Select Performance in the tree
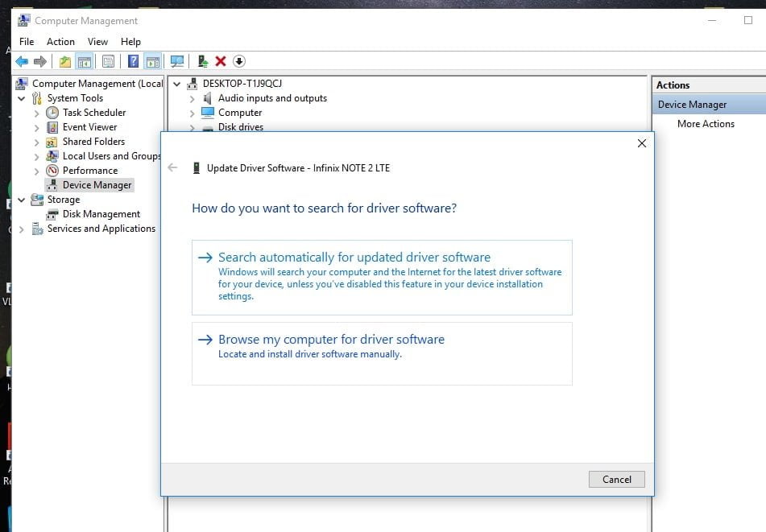Image resolution: width=766 pixels, height=532 pixels. [x=90, y=171]
